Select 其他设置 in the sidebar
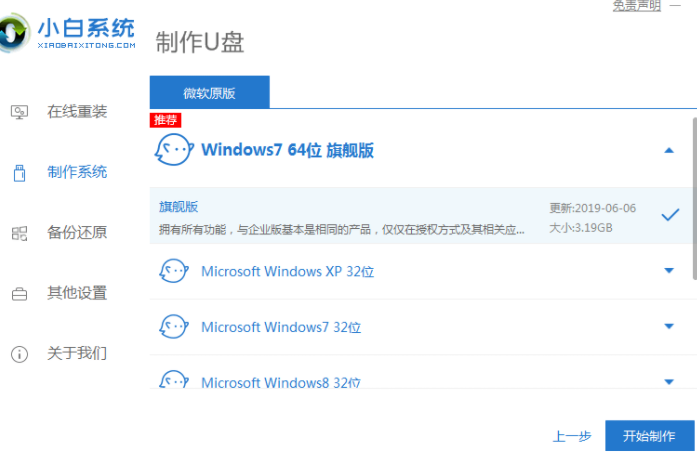The image size is (697, 460). (77, 294)
